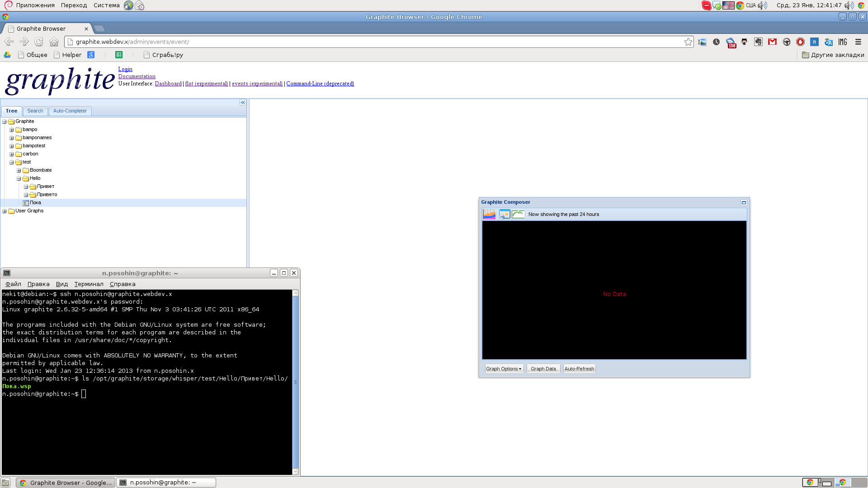This screenshot has height=488, width=868.
Task: Click the red Skype status tray icon
Action: coord(706,5)
